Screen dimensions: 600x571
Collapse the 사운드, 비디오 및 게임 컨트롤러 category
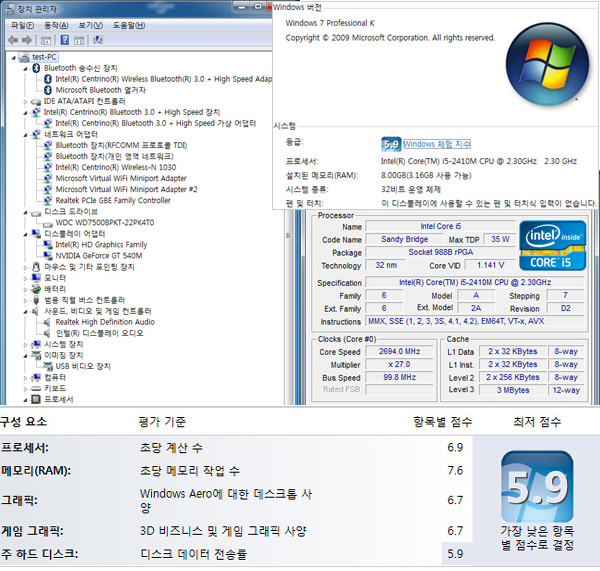point(25,312)
